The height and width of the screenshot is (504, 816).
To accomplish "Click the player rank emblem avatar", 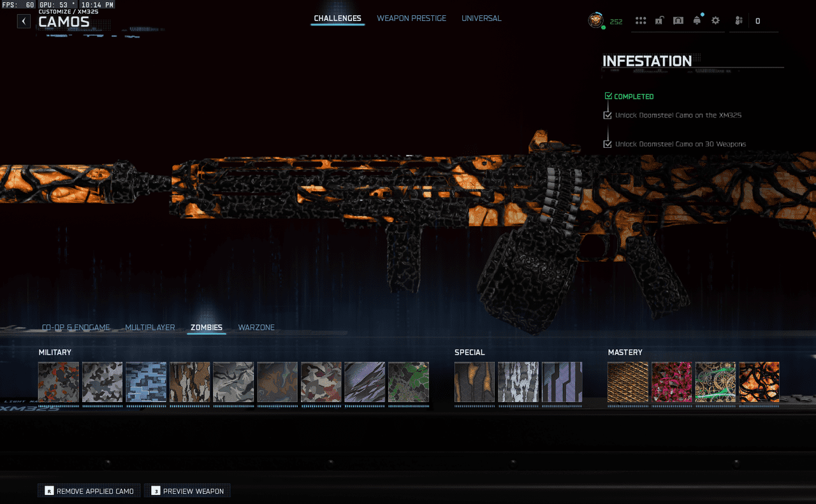I will click(x=595, y=20).
